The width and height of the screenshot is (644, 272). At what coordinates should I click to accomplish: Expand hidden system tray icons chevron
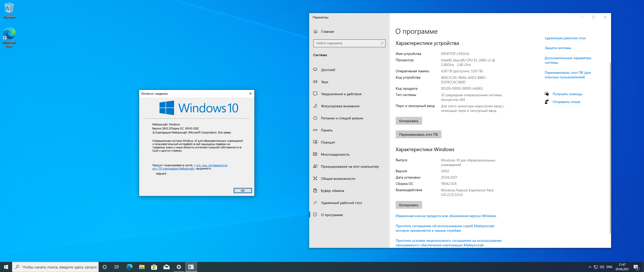click(590, 267)
